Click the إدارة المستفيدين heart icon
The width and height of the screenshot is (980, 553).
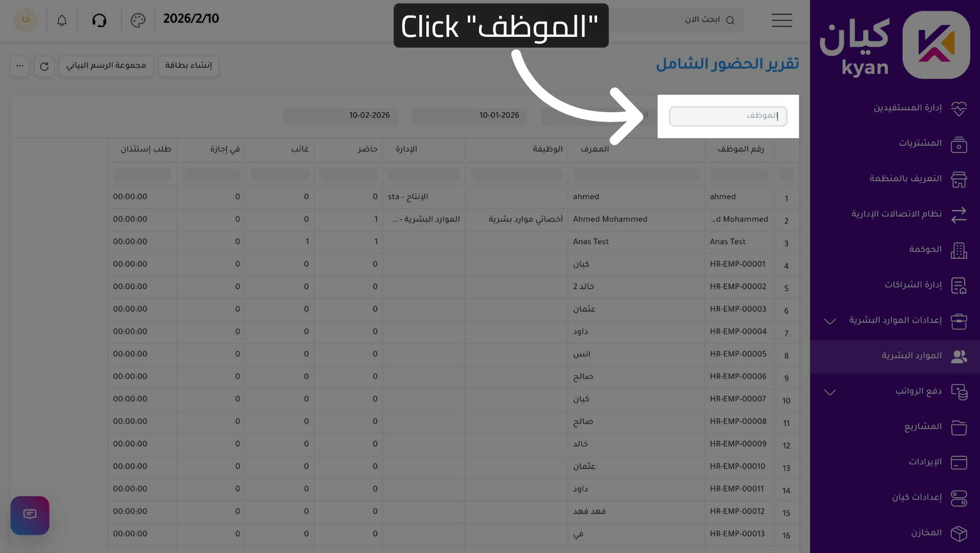pos(959,109)
